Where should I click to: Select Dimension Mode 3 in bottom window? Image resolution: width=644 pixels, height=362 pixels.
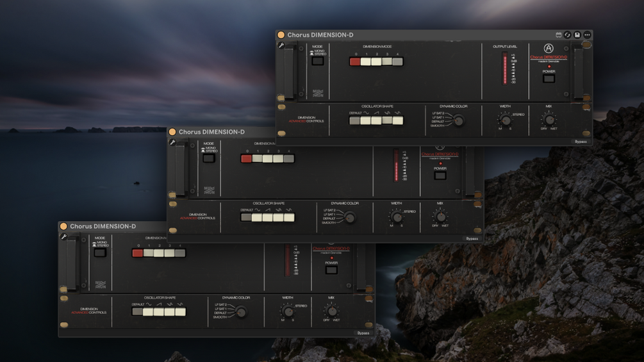pos(169,253)
